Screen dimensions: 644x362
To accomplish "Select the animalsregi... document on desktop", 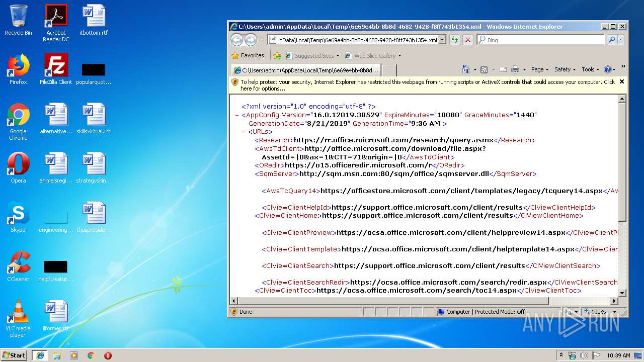I will 56,168.
